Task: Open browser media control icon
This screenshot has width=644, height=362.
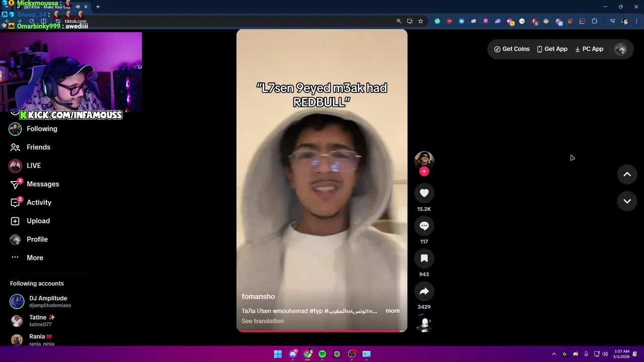Action: click(612, 21)
